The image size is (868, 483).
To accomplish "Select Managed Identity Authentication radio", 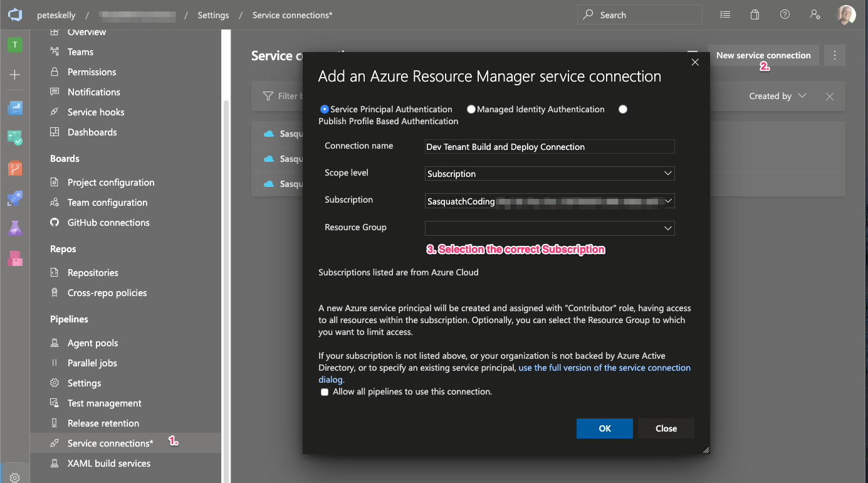I will point(471,109).
